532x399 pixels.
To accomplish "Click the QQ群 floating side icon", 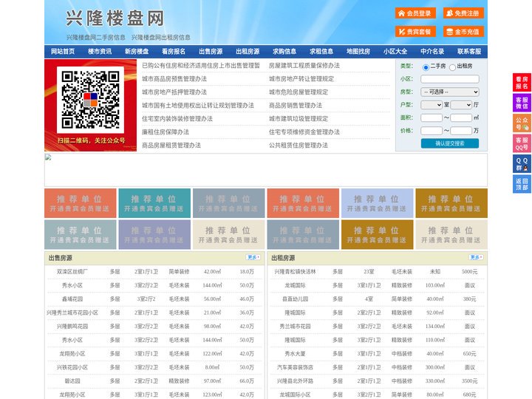I will [x=522, y=164].
